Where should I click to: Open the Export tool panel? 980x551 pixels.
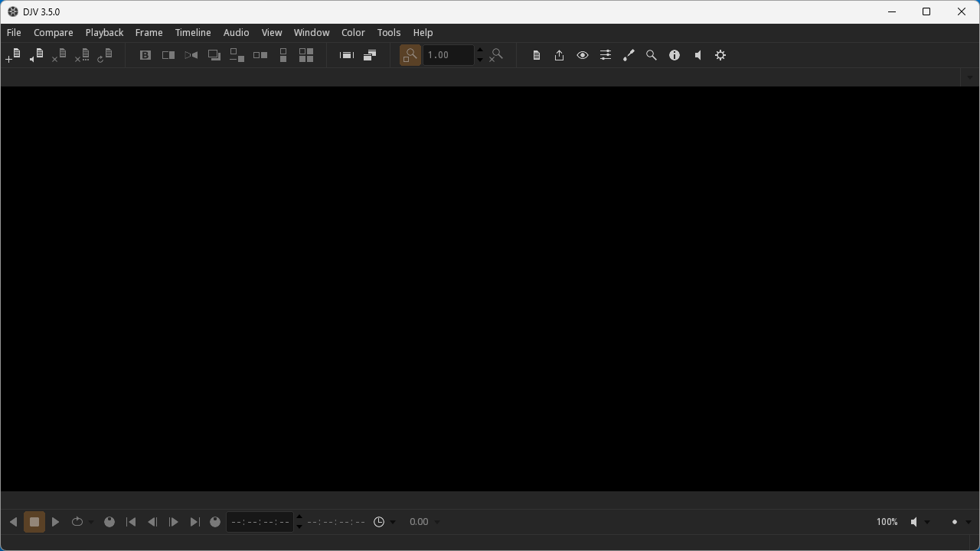[560, 55]
